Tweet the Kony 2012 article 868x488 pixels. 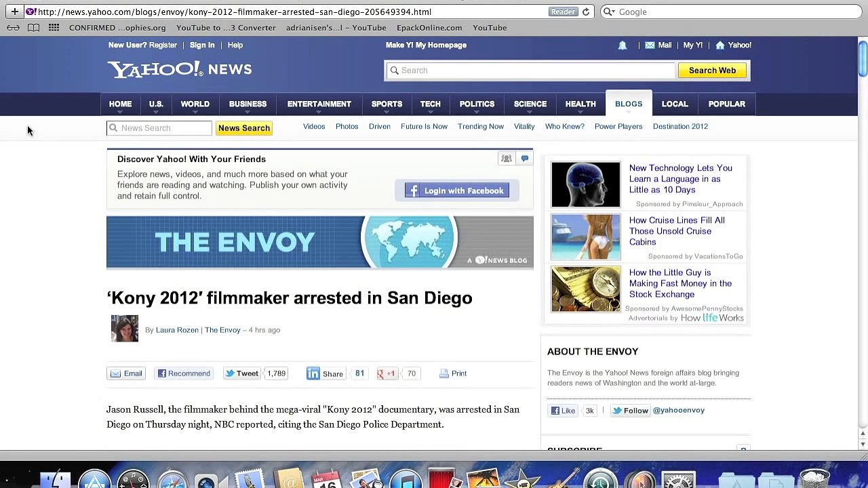241,373
